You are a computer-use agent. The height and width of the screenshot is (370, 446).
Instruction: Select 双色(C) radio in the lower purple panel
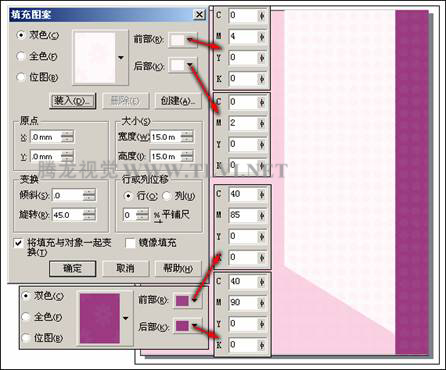pos(26,296)
